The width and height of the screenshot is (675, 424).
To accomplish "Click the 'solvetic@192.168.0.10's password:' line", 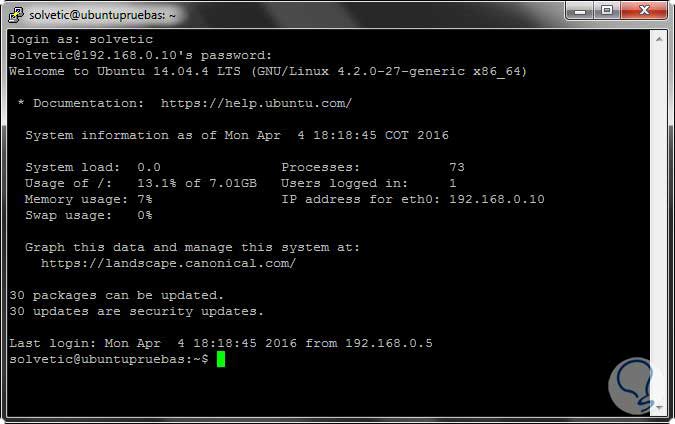I will point(141,55).
